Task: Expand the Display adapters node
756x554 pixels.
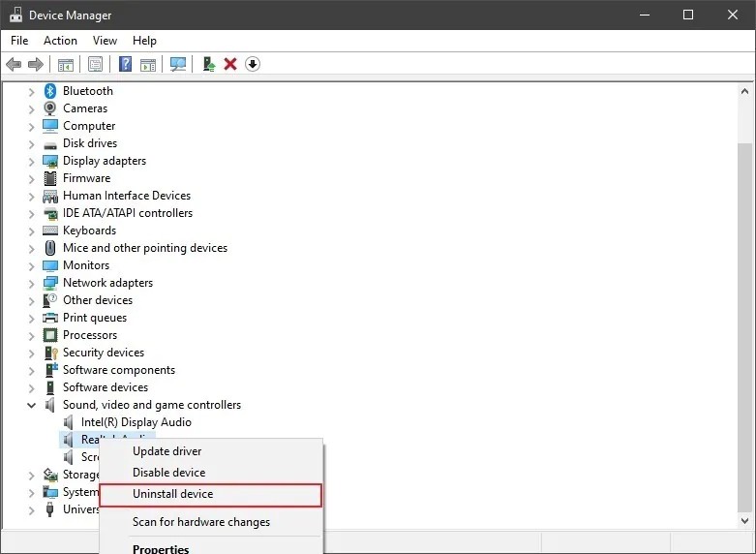Action: click(31, 161)
